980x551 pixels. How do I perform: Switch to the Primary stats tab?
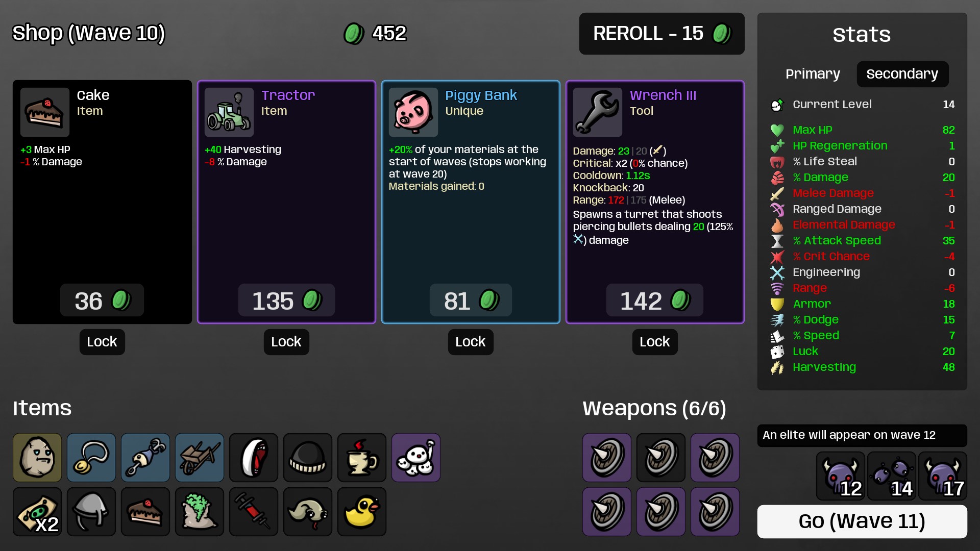coord(813,74)
